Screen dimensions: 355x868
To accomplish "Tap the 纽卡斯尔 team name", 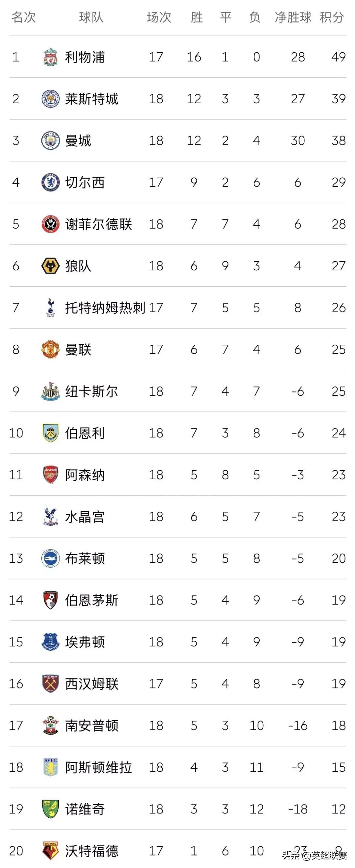I will [92, 391].
